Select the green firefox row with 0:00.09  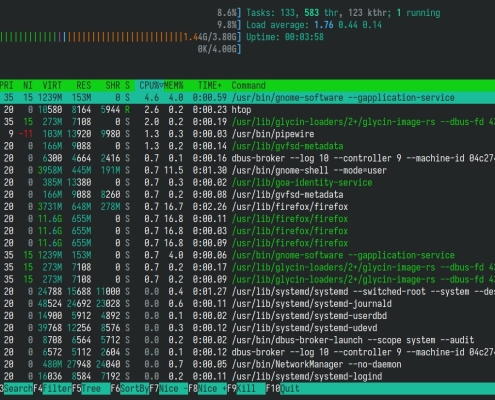[247, 243]
